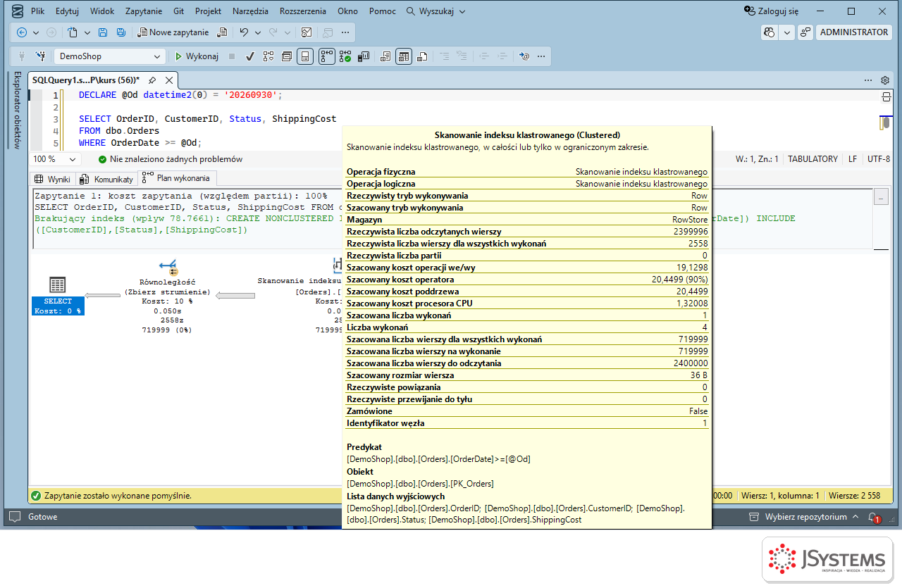Switch to the Wyniki tab
This screenshot has width=902, height=588.
(x=53, y=179)
